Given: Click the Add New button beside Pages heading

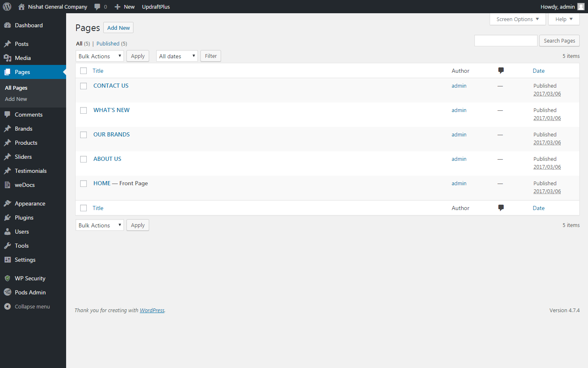Looking at the screenshot, I should [x=118, y=28].
